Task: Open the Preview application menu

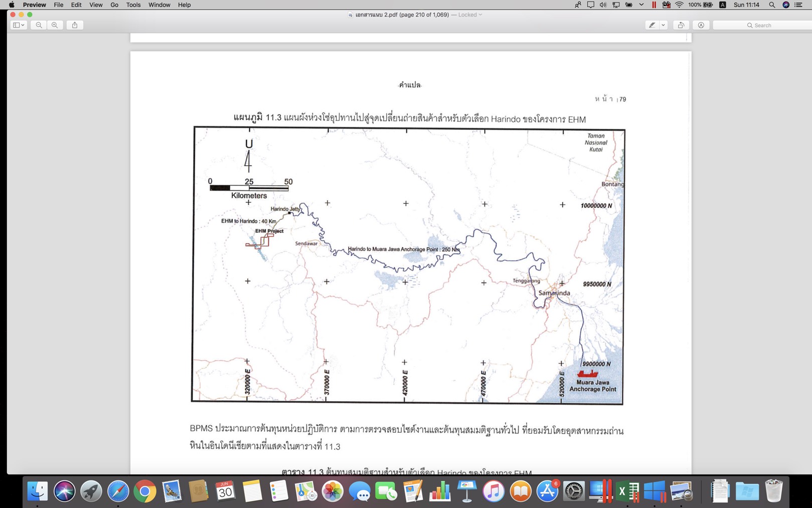Action: click(34, 5)
